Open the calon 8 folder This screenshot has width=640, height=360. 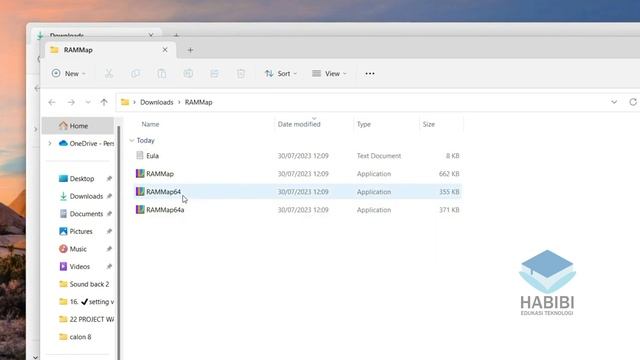75,337
